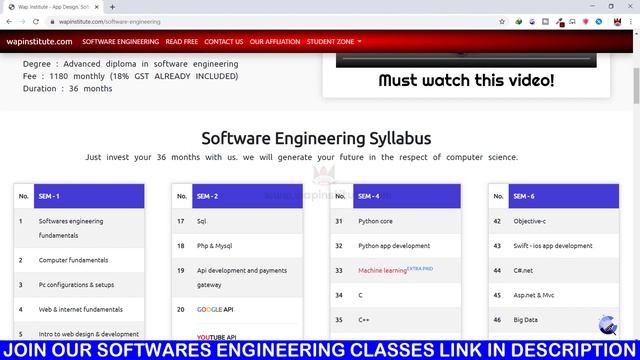The height and width of the screenshot is (360, 640).
Task: Click the cast screen extension icon
Action: (572, 22)
